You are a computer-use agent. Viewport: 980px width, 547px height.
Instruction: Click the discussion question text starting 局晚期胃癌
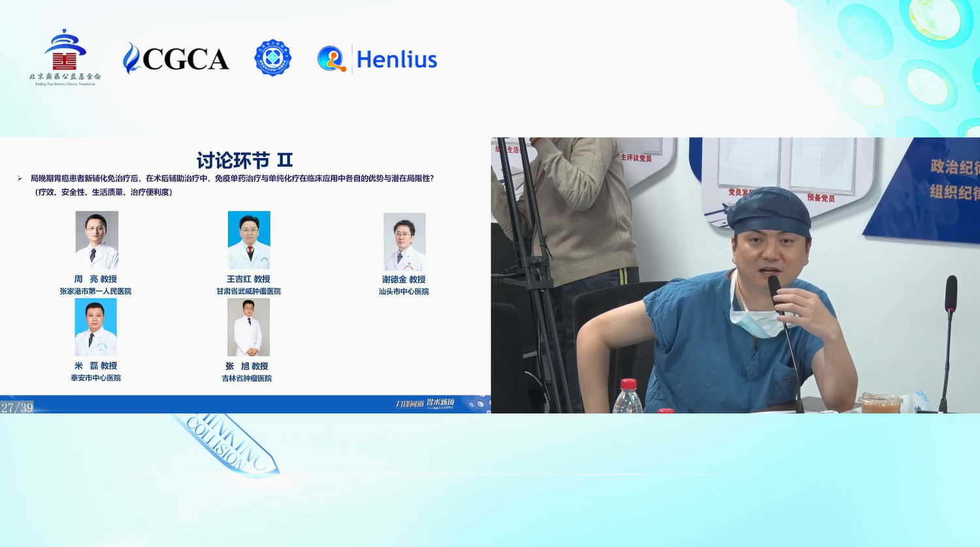232,178
